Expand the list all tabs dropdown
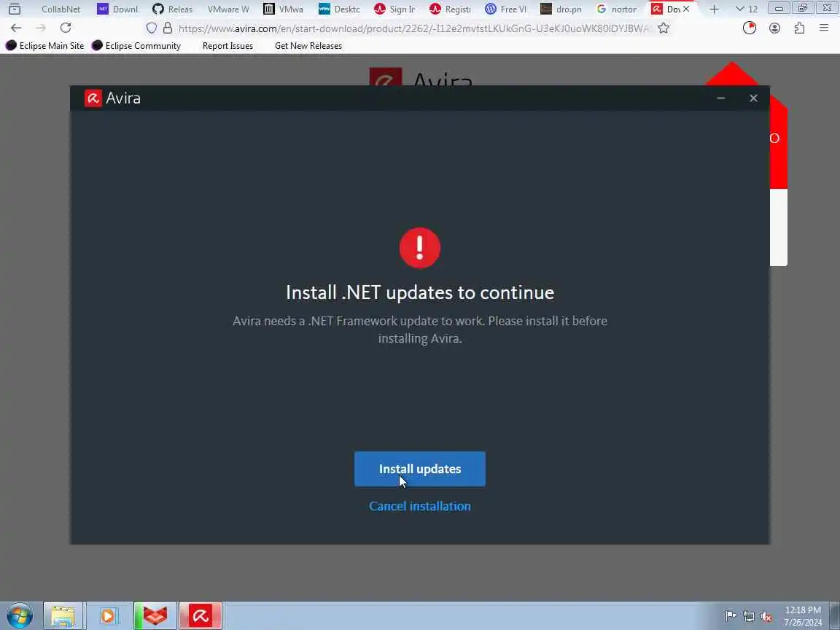The height and width of the screenshot is (630, 840). point(746,9)
